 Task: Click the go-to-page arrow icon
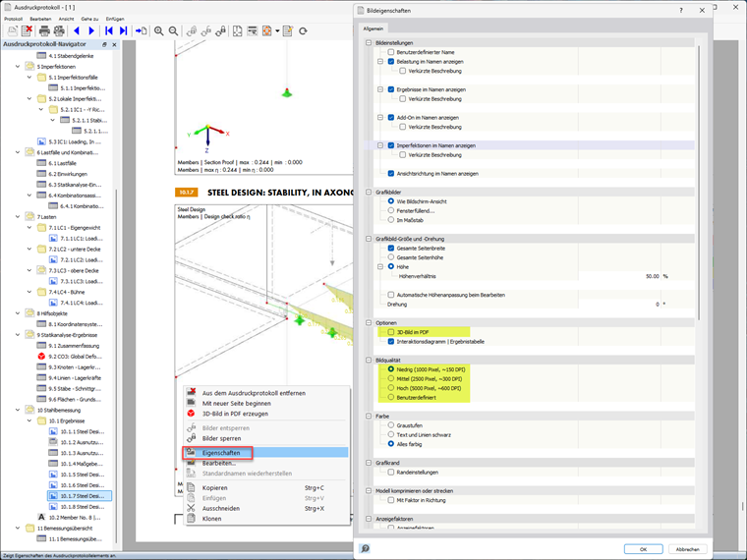tap(141, 31)
